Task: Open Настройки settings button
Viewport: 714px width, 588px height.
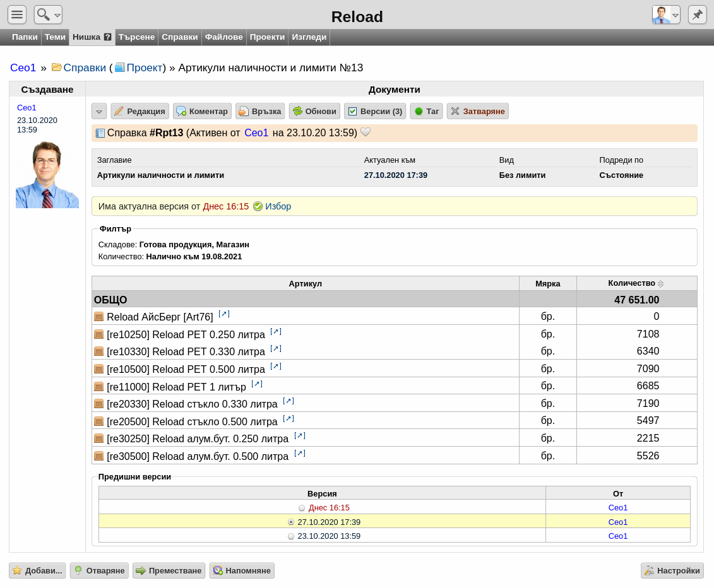Action: (672, 571)
